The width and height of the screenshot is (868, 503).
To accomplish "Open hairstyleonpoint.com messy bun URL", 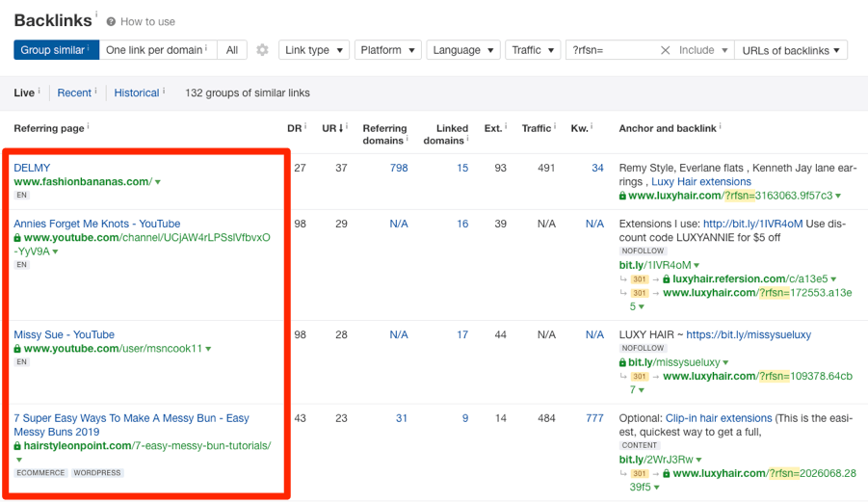I will (x=147, y=445).
